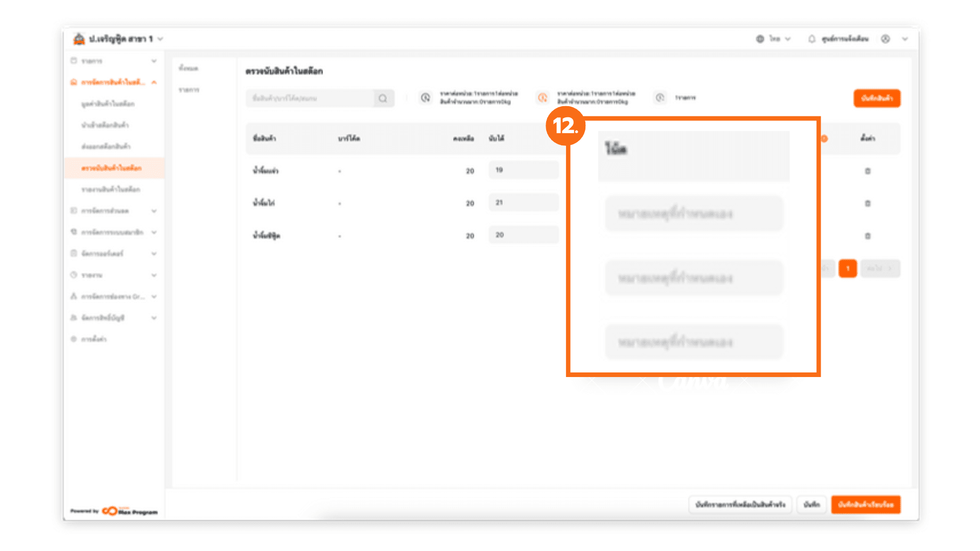Click the delete trash icon in first row

868,171
